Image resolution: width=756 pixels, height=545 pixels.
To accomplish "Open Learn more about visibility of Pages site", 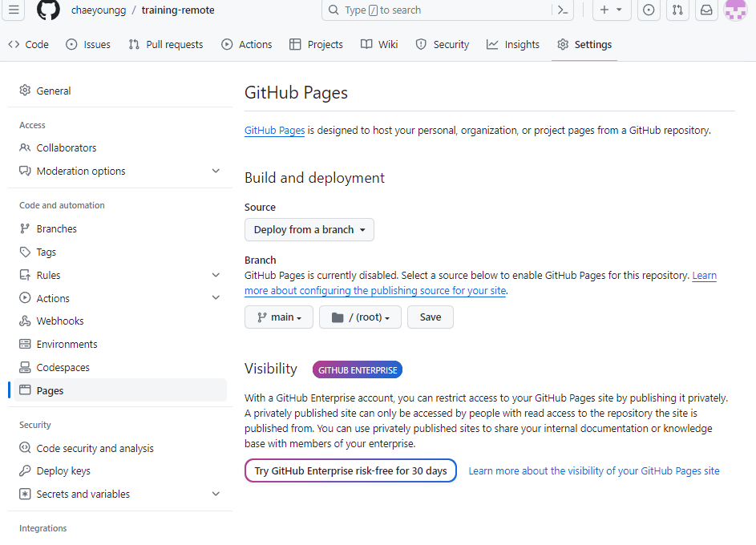I will [x=594, y=470].
